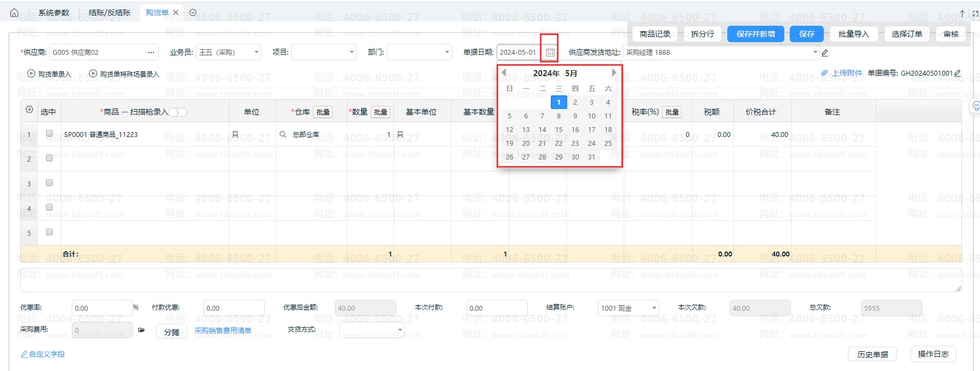
Task: Switch to the 系统参数 tab
Action: pos(54,13)
